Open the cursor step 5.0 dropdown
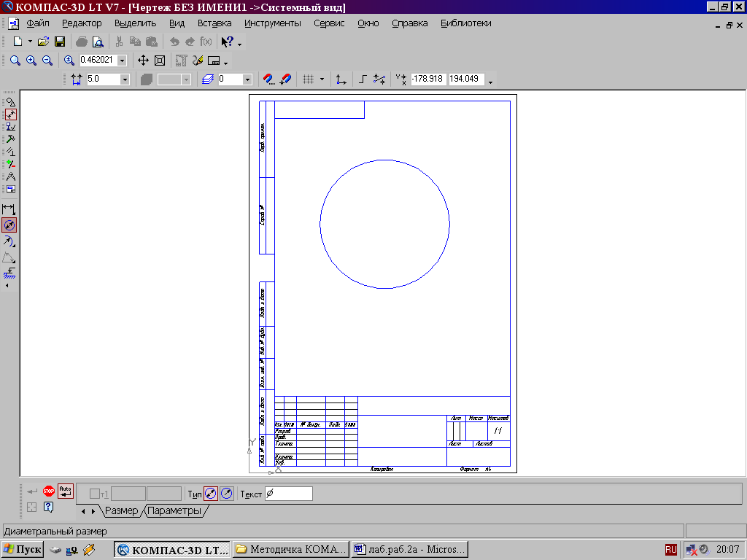The width and height of the screenshot is (747, 560). (125, 79)
